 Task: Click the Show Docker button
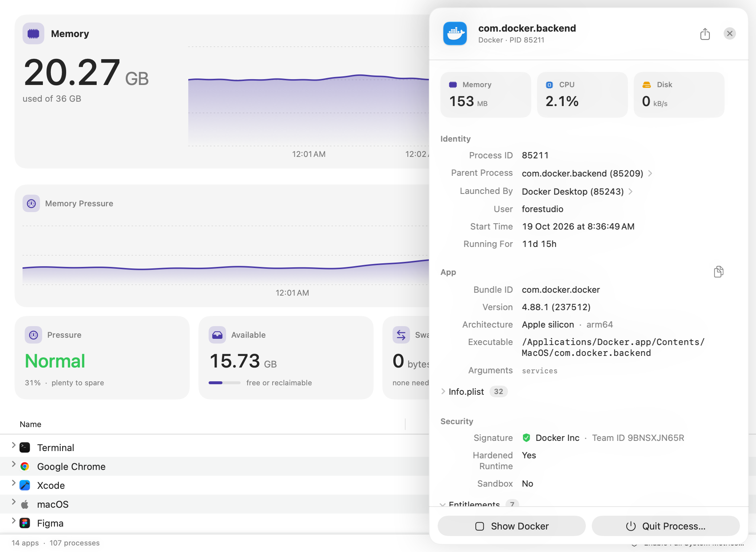[512, 526]
